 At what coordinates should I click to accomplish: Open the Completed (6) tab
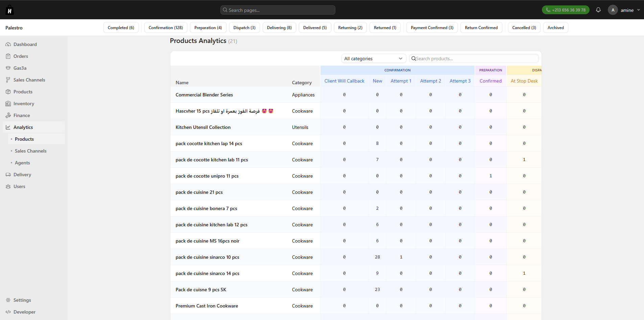[x=121, y=28]
